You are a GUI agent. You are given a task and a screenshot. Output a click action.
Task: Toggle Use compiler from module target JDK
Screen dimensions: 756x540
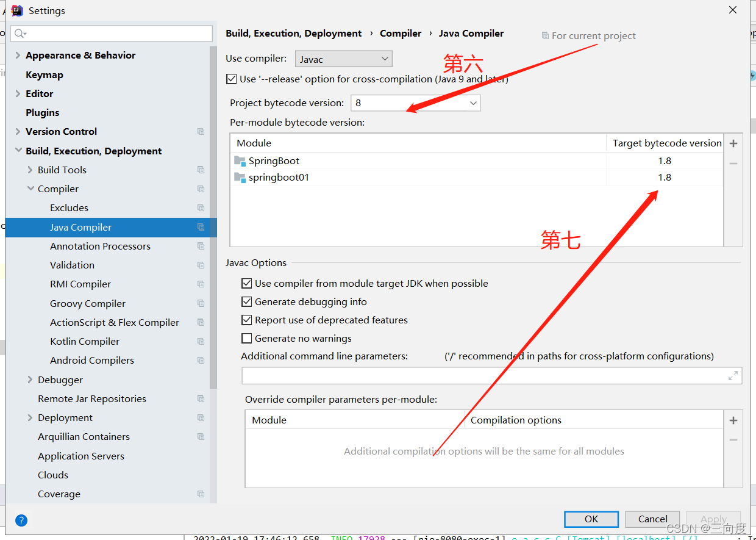point(246,283)
